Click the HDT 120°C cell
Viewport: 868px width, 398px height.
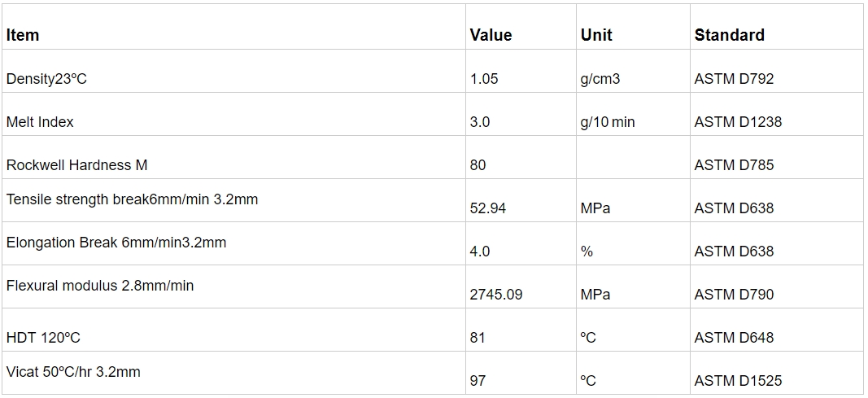pyautogui.click(x=43, y=338)
